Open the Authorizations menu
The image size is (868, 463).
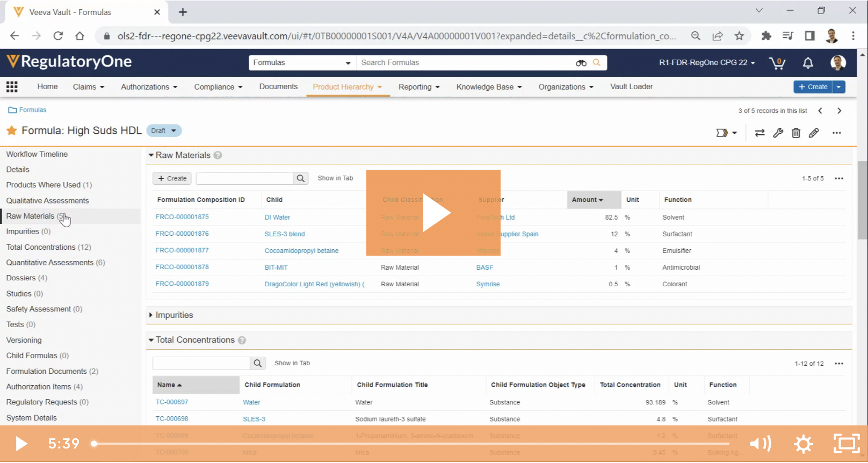coord(149,87)
